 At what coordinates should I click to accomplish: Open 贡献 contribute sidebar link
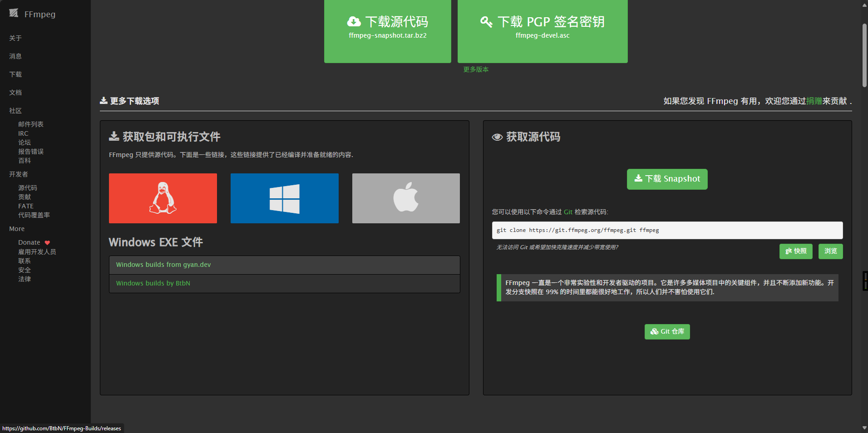point(25,197)
